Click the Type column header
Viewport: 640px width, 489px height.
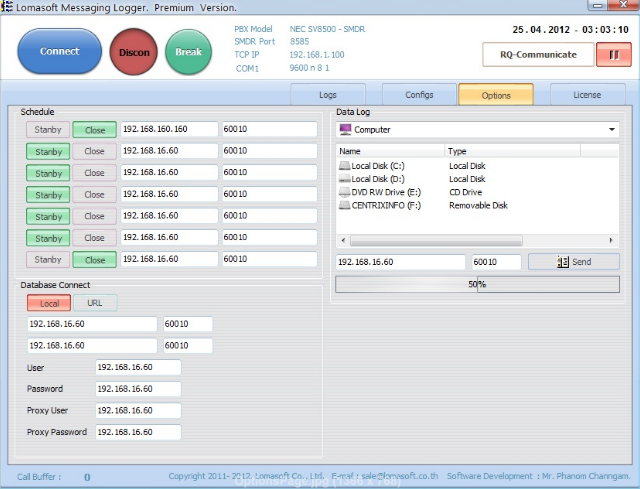click(510, 151)
